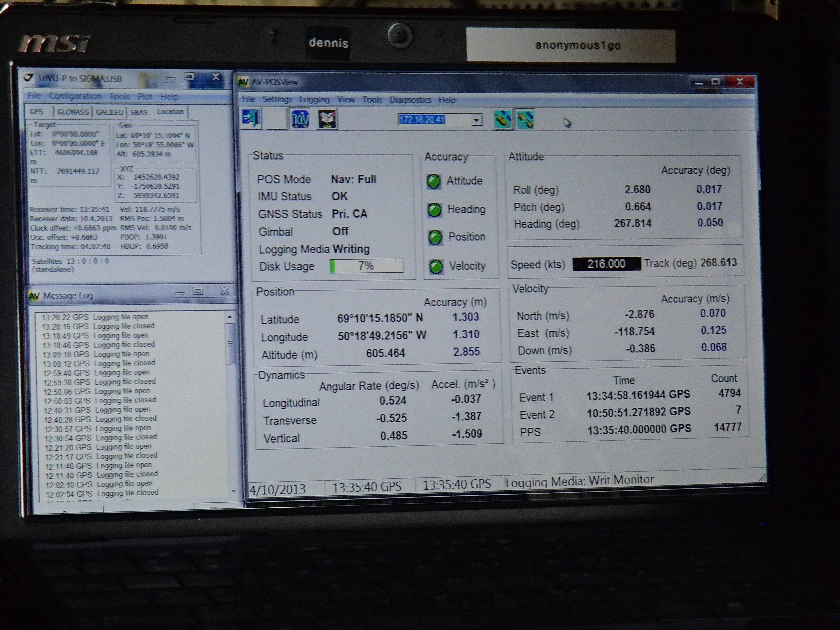This screenshot has height=630, width=840.
Task: Switch to the GLONASS tab
Action: 73,112
